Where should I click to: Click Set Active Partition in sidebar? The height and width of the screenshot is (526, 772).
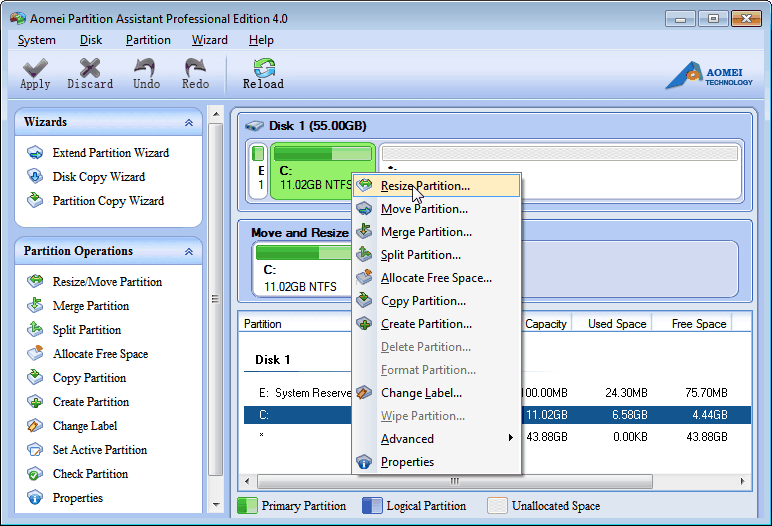100,450
